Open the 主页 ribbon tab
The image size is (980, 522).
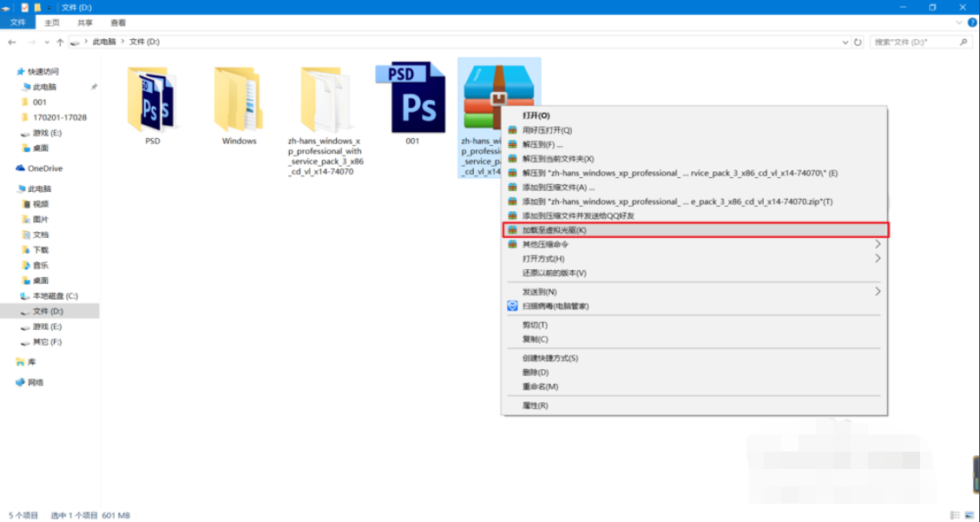tap(52, 22)
